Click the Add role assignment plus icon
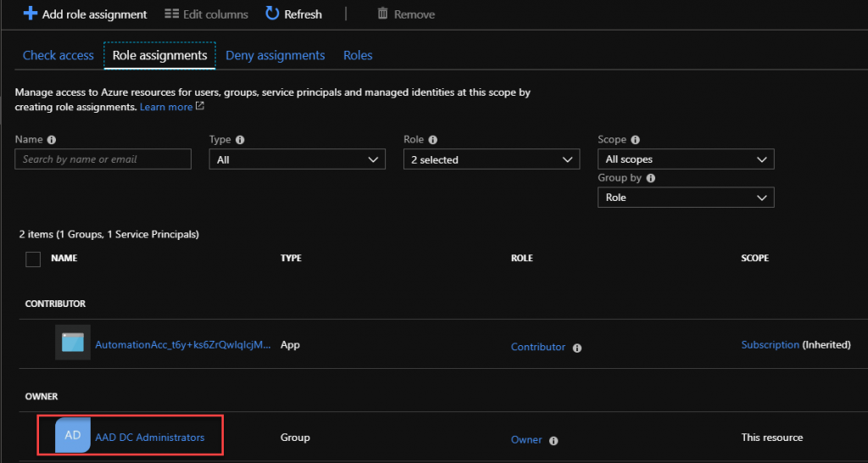The image size is (868, 463). (x=30, y=14)
